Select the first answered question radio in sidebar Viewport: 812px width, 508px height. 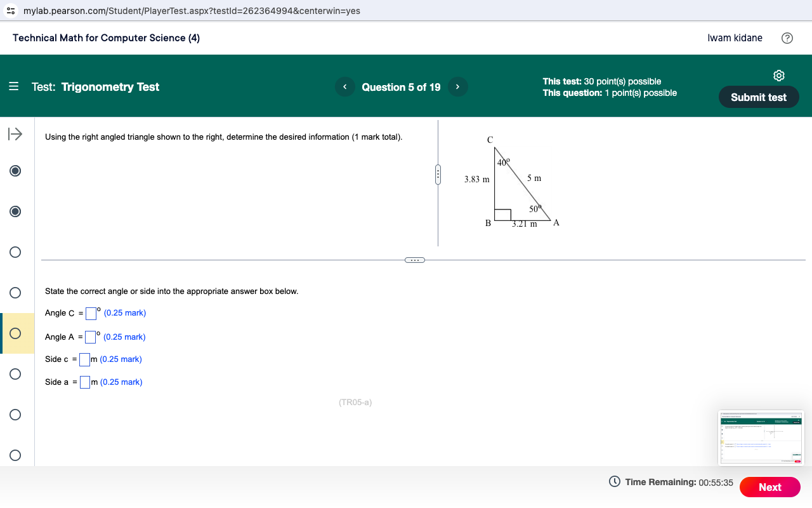pyautogui.click(x=15, y=171)
